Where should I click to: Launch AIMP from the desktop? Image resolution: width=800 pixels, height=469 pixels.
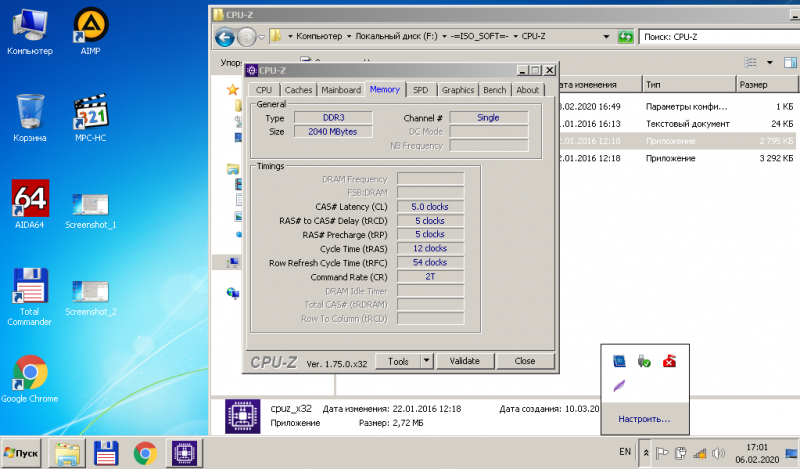click(x=90, y=31)
